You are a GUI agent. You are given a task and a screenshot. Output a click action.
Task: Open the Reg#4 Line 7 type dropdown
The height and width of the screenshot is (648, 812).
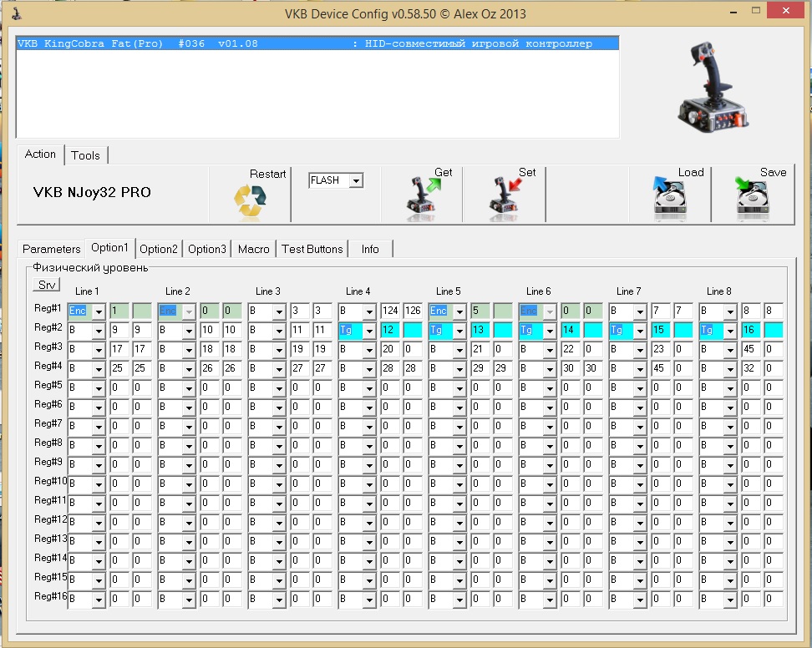click(640, 368)
